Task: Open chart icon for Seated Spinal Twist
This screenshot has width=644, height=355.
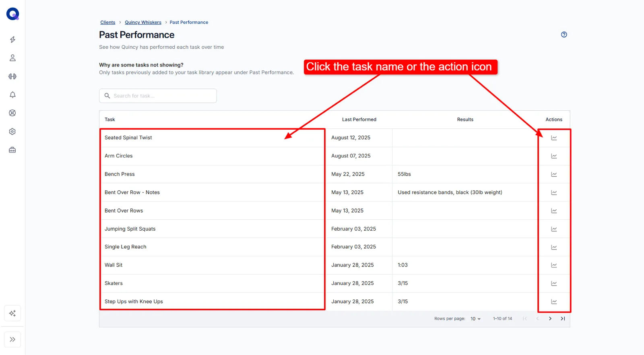Action: pyautogui.click(x=554, y=138)
